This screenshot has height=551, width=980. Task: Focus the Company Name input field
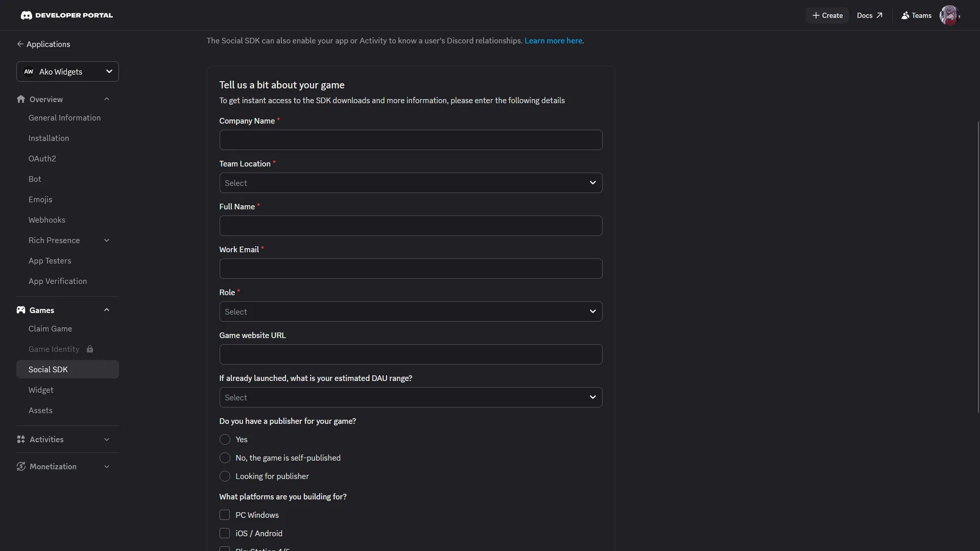(x=411, y=140)
